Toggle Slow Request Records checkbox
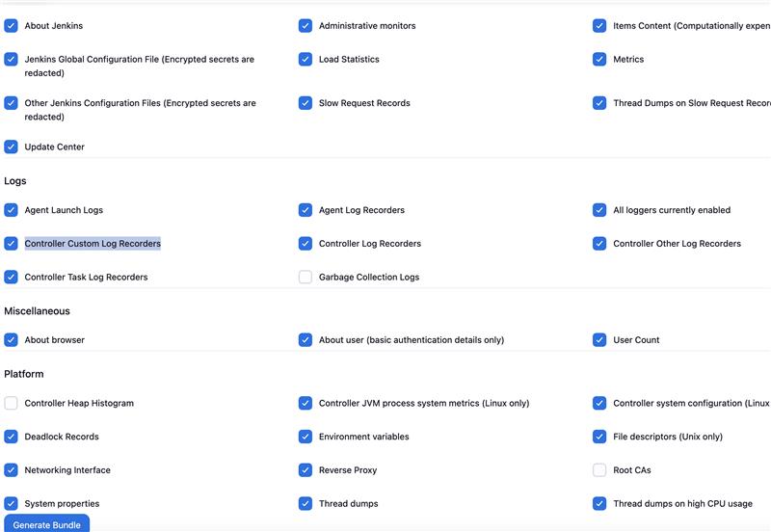 pyautogui.click(x=306, y=103)
